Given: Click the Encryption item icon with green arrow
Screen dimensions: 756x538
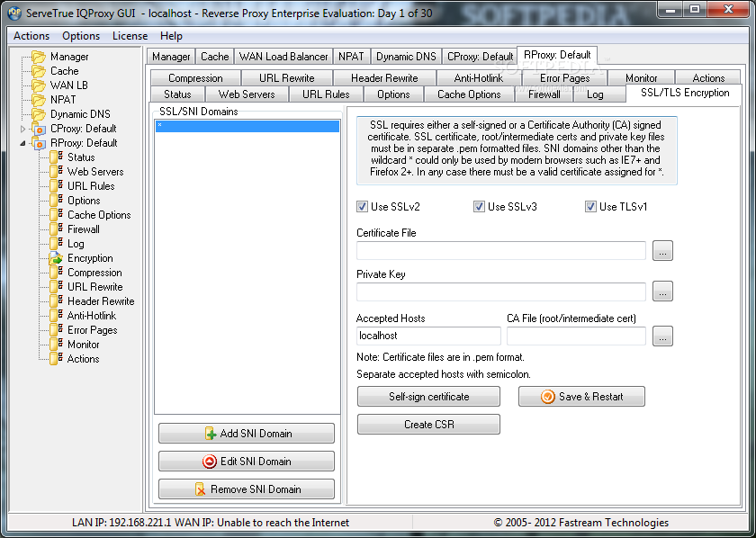Looking at the screenshot, I should (x=57, y=258).
